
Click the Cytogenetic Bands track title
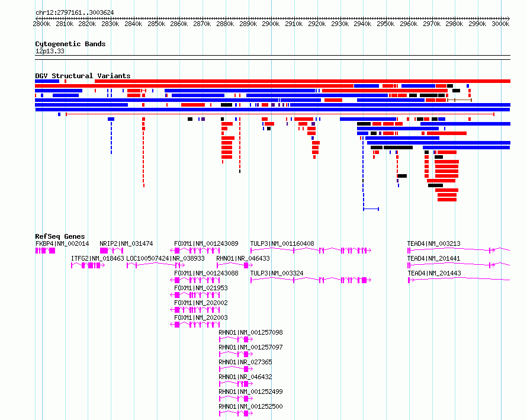point(70,44)
